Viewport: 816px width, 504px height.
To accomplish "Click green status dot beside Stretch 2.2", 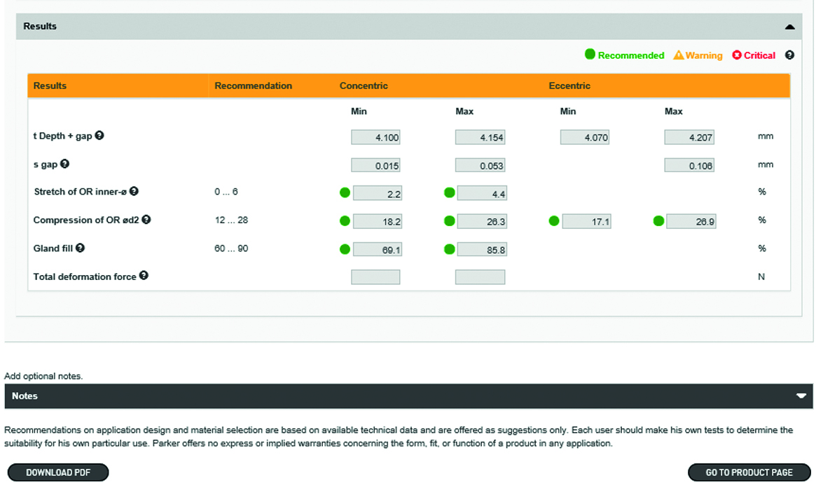I will pos(345,193).
